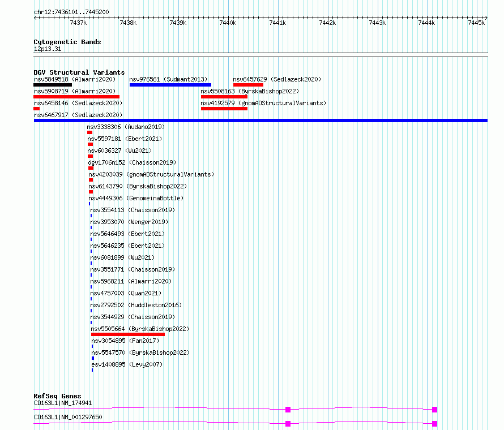Select nsv6458146 (Sedlazeck2020) label
504x430 pixels.
[78, 103]
